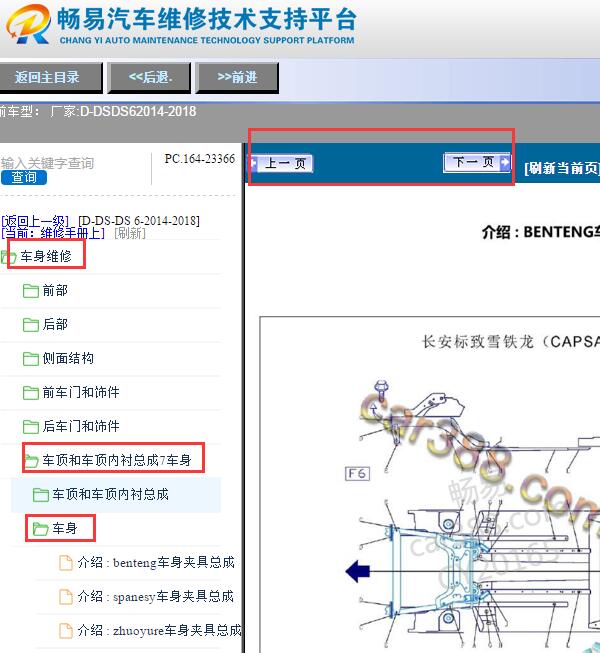Expand the 后车门和饰件 folder

81,426
